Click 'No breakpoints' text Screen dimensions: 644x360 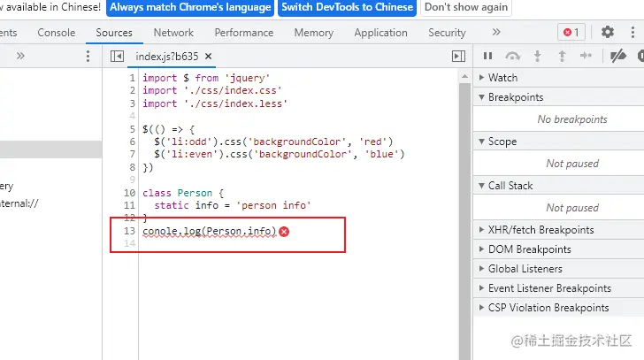[572, 119]
